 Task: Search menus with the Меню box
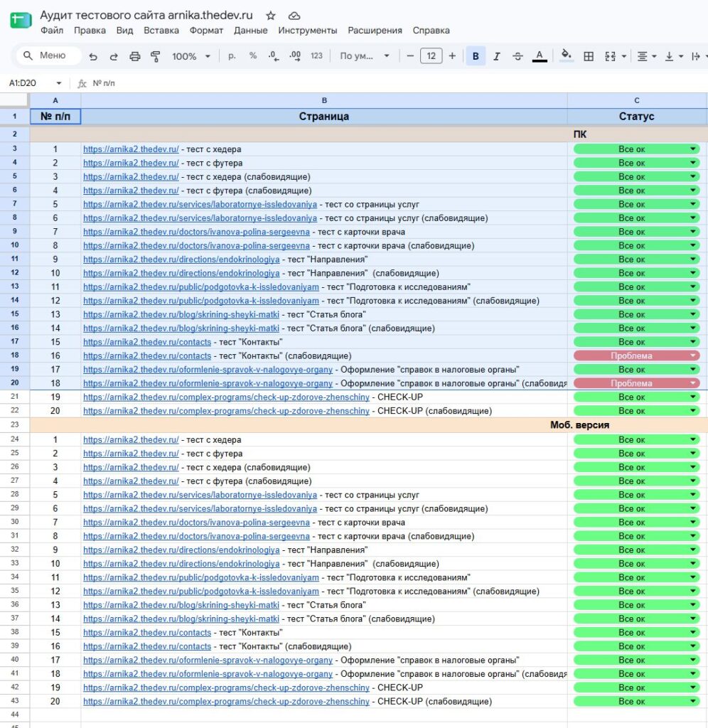49,55
